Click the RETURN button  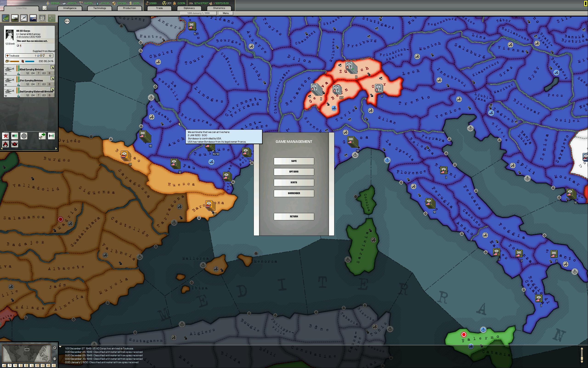coord(294,217)
